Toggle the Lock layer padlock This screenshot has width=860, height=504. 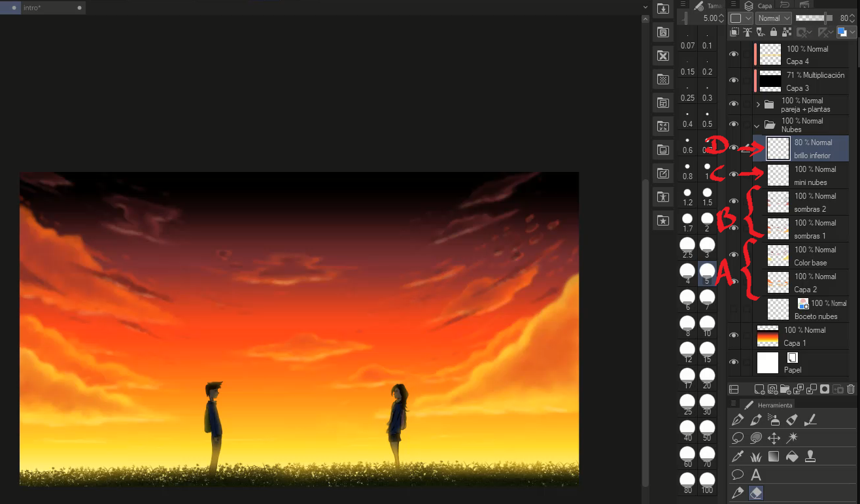774,32
